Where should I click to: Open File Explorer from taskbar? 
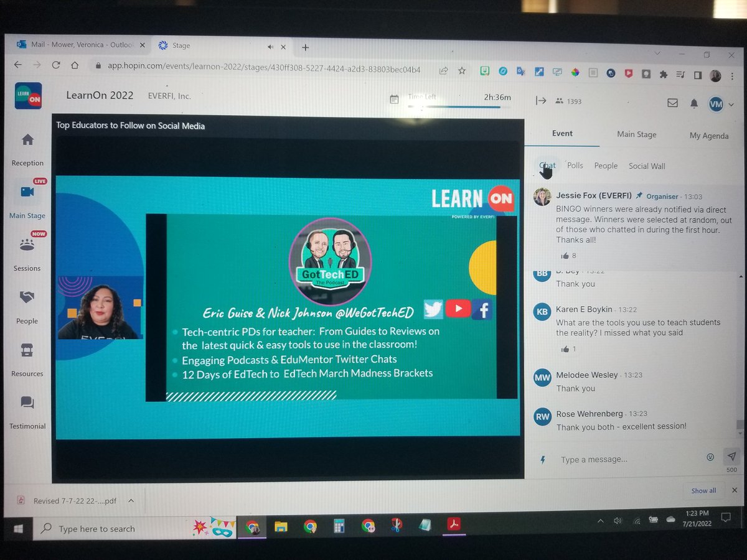click(x=281, y=526)
